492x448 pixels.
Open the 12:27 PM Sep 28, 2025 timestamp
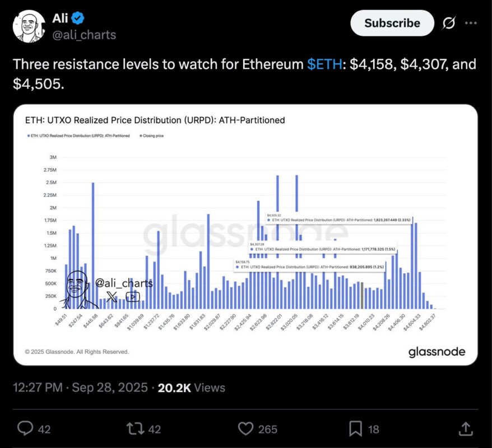point(80,388)
